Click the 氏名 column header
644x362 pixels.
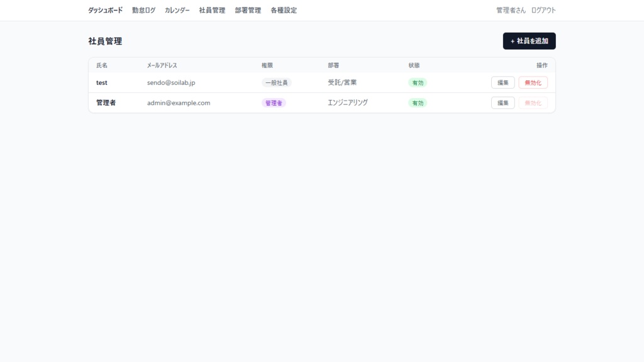click(101, 65)
